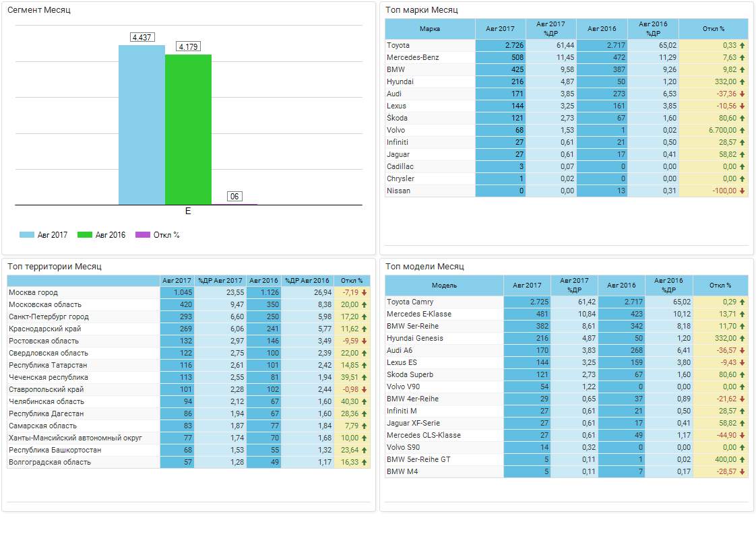Viewport: 756px width, 534px height.
Task: Click the up arrow in Mercedes-Benz brand row
Action: pyautogui.click(x=742, y=57)
